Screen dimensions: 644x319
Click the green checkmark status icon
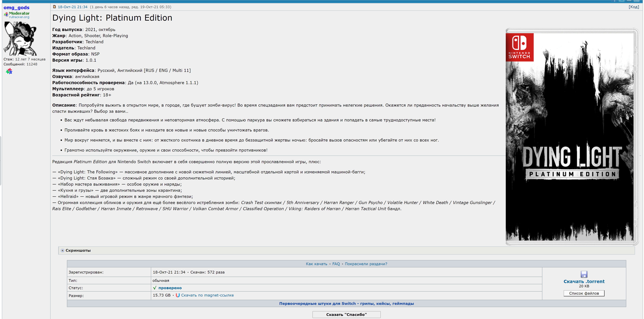[x=155, y=288]
